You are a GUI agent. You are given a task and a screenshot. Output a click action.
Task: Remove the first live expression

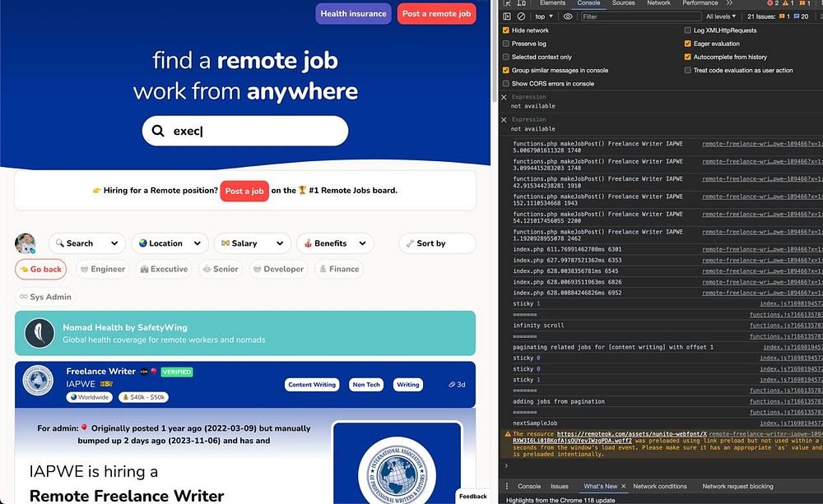pyautogui.click(x=504, y=97)
